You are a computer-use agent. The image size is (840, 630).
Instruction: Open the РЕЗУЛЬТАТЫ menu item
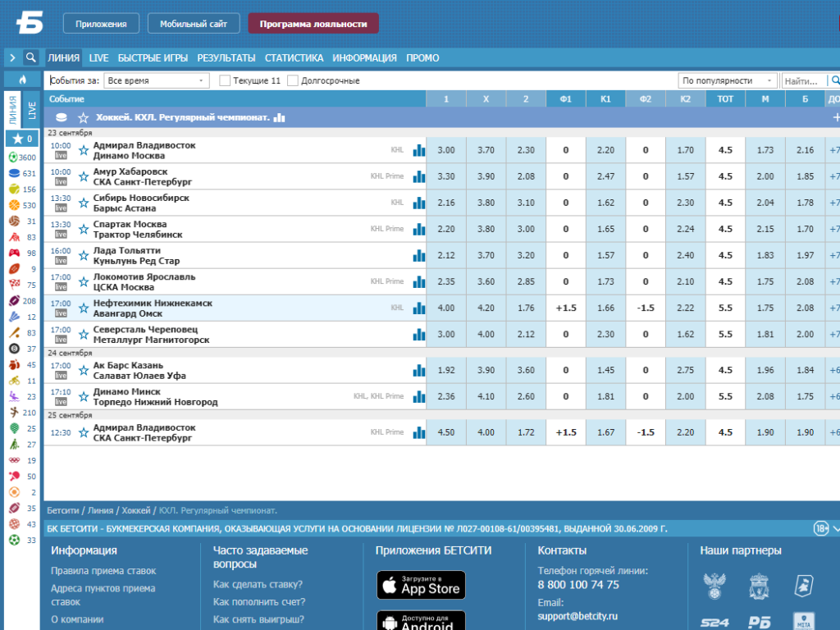pyautogui.click(x=226, y=58)
